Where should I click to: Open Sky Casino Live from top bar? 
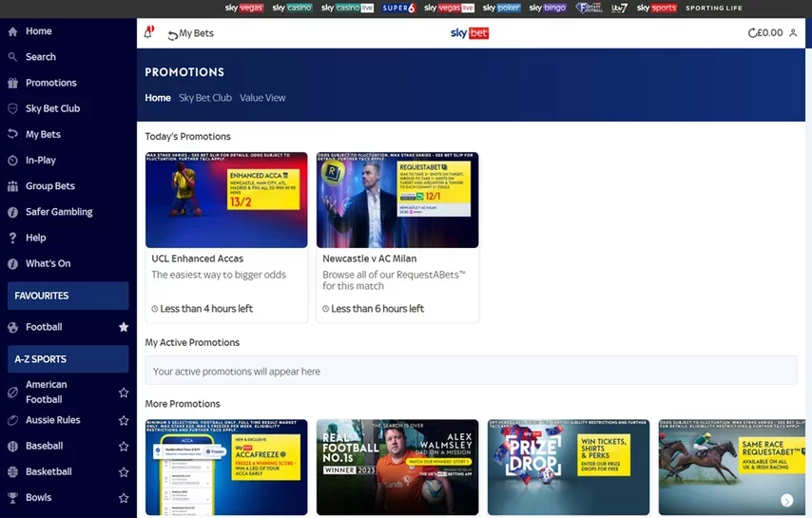pyautogui.click(x=347, y=8)
